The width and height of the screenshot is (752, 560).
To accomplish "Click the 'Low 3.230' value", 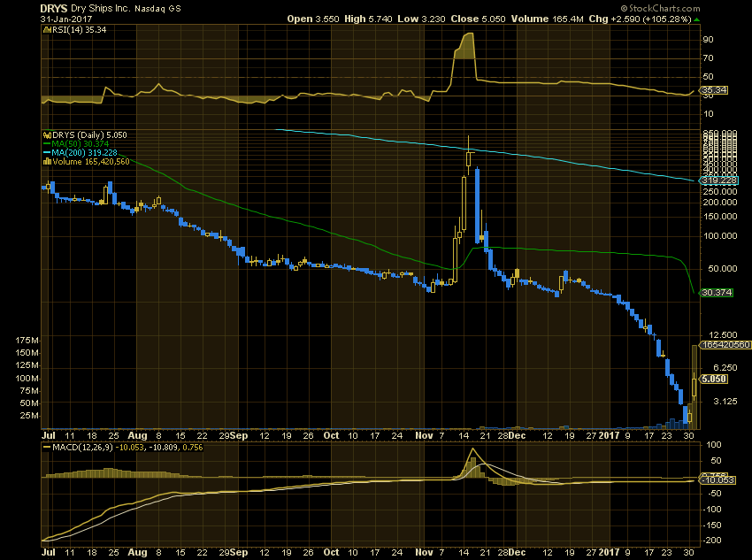I will (421, 19).
